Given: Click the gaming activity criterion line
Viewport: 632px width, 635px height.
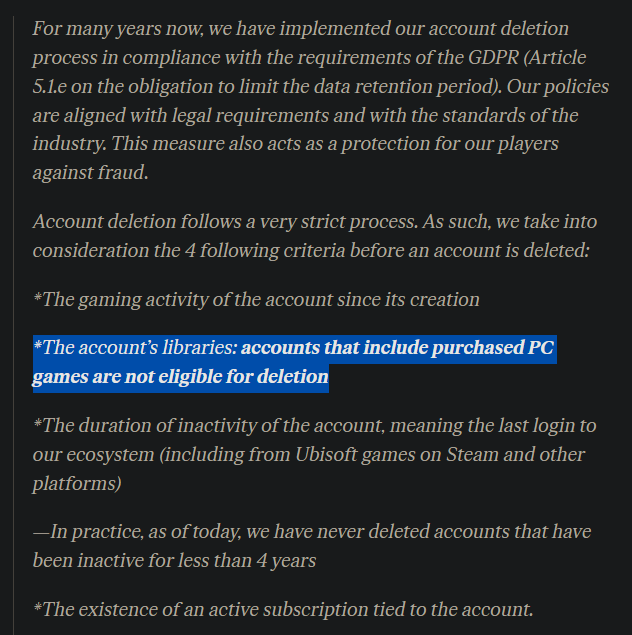Looking at the screenshot, I should tap(256, 299).
